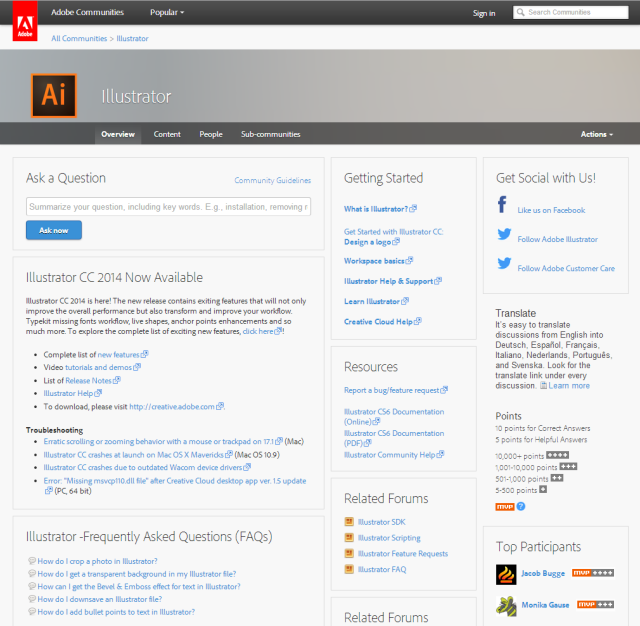Screen dimensions: 640x626
Task: Click the search magnifier icon
Action: 520,12
